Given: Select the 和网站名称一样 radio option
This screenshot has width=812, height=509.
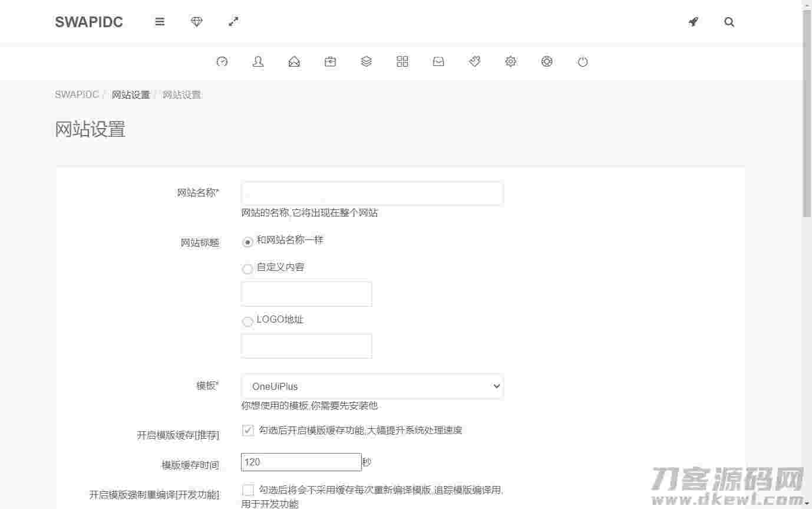Looking at the screenshot, I should pyautogui.click(x=247, y=242).
